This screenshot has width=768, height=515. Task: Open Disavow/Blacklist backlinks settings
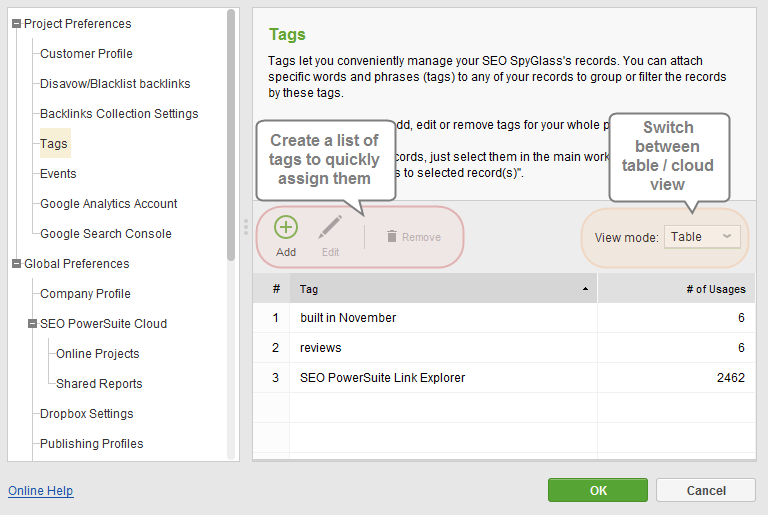pos(115,84)
